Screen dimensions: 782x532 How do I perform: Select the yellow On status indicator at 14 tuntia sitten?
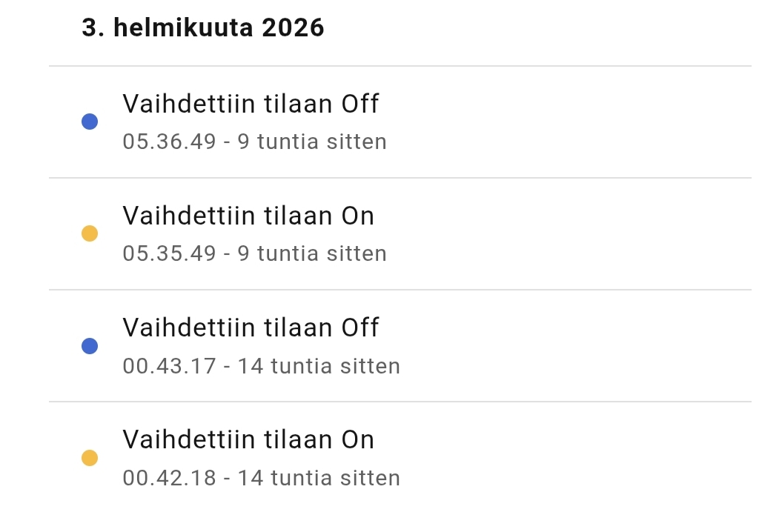pos(89,457)
